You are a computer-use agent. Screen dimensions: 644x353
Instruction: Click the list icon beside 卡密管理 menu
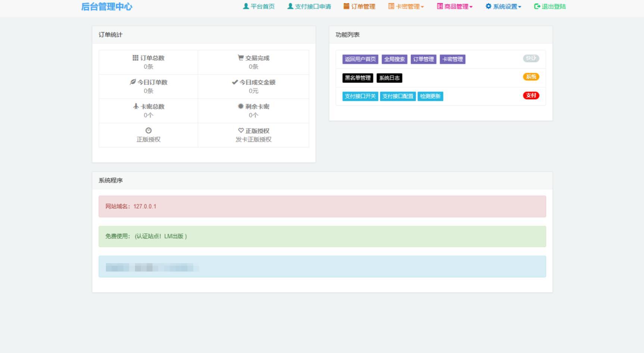click(x=391, y=6)
